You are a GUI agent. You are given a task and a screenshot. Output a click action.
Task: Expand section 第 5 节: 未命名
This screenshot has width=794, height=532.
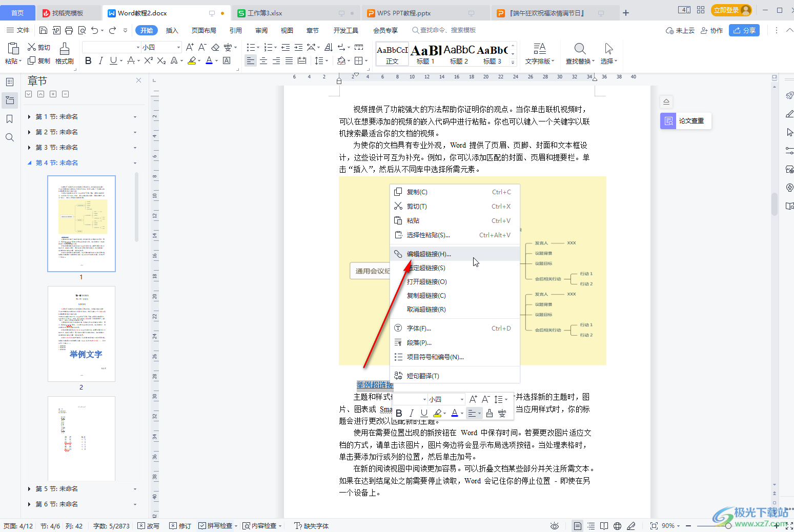29,489
